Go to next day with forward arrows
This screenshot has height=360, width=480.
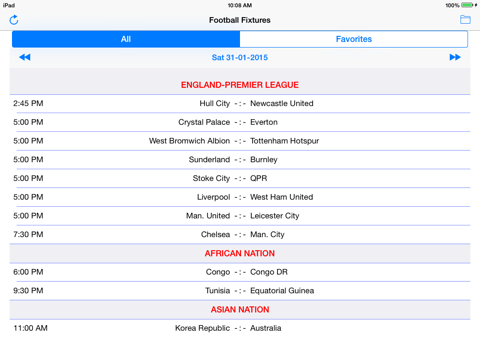point(455,57)
